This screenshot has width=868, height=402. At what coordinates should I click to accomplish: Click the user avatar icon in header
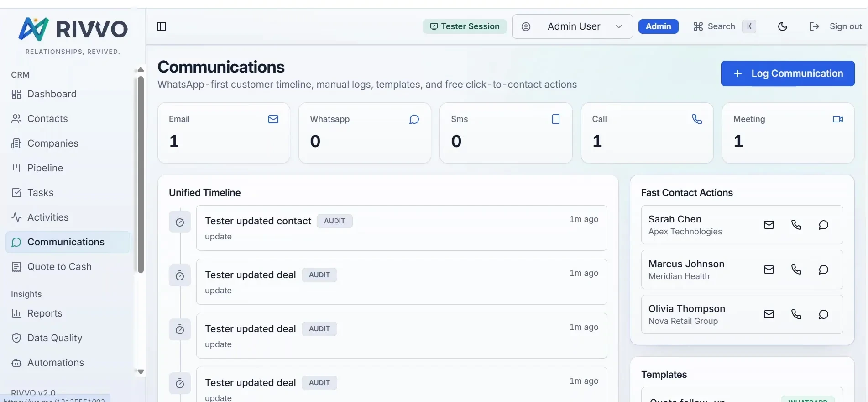(526, 26)
